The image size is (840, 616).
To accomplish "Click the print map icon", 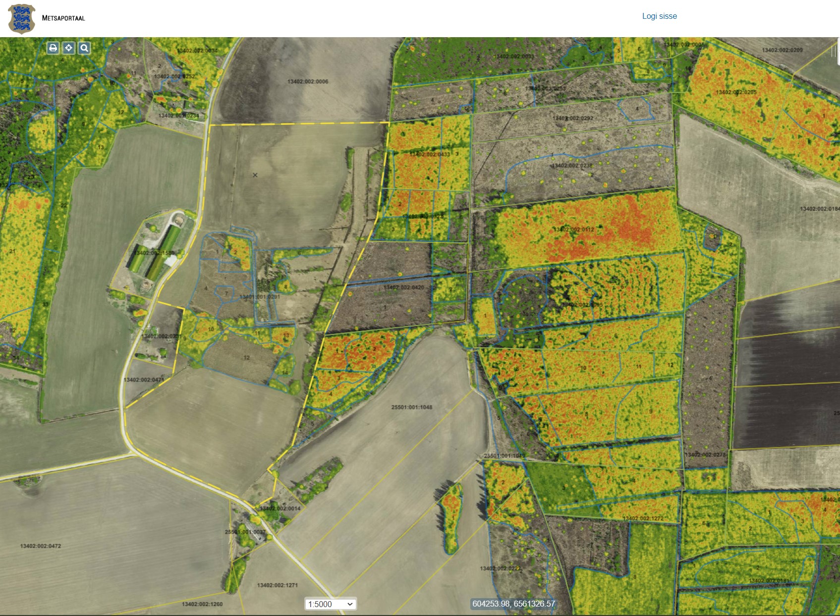I will (53, 48).
